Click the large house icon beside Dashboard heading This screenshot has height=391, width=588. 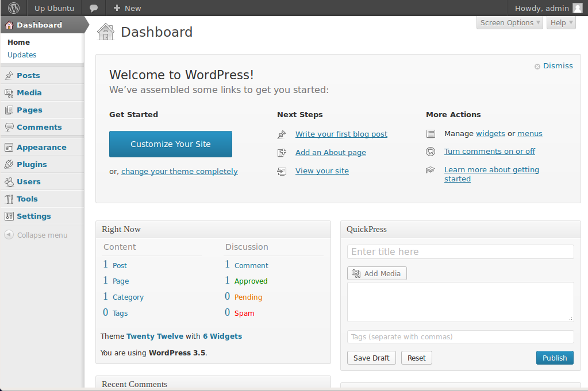(106, 32)
